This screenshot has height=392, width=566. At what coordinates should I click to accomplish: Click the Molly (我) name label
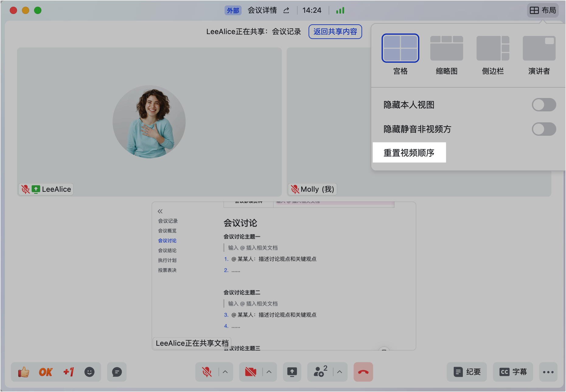tap(317, 189)
